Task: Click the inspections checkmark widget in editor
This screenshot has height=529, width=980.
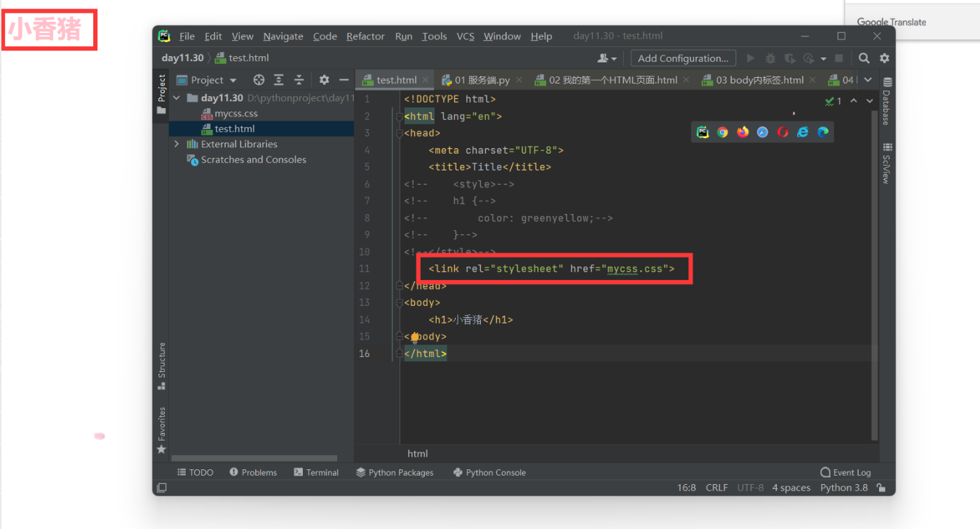Action: coord(834,101)
